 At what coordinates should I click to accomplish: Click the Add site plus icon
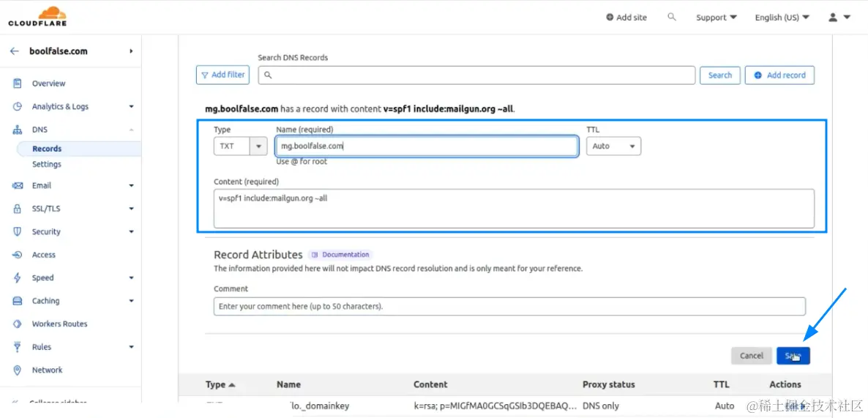point(610,17)
